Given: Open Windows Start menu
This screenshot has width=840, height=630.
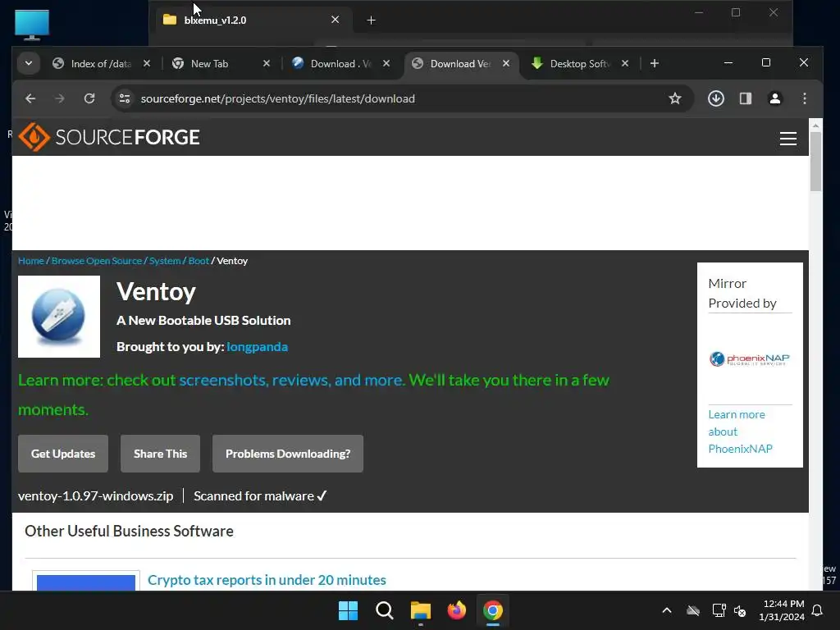Looking at the screenshot, I should (x=348, y=610).
